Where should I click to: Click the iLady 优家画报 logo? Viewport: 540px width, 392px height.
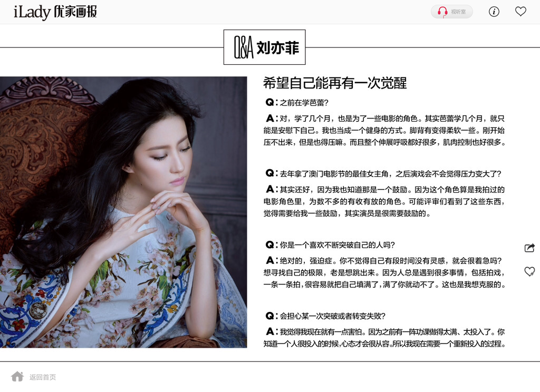click(55, 12)
